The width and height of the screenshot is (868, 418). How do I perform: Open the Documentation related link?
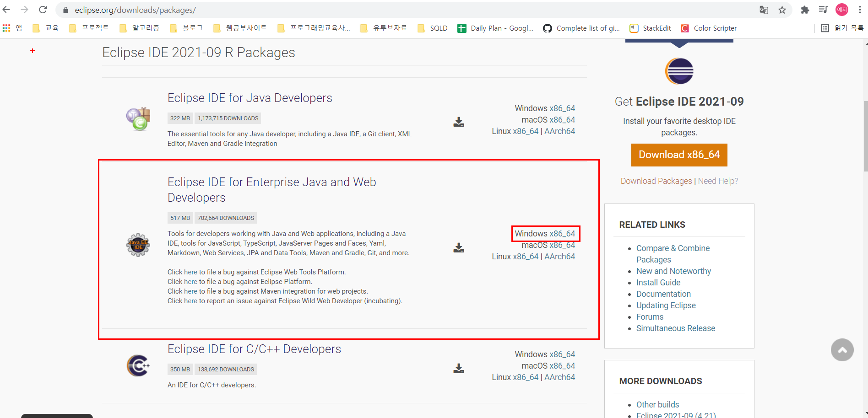tap(663, 294)
